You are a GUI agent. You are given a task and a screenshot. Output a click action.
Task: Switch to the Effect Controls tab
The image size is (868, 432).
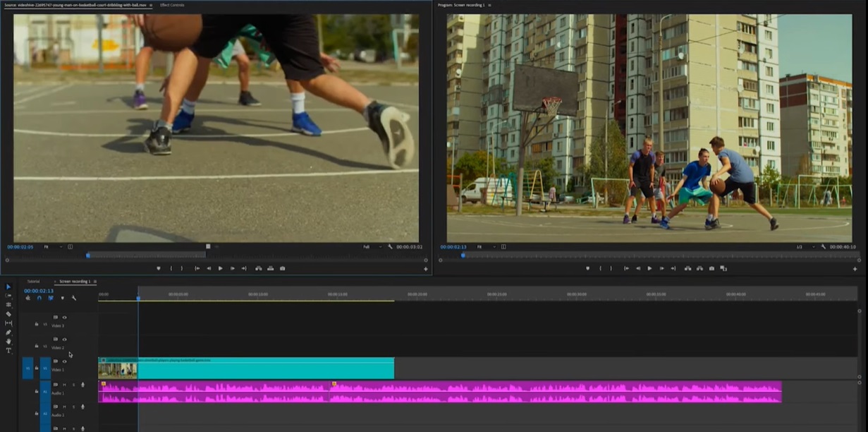click(171, 5)
